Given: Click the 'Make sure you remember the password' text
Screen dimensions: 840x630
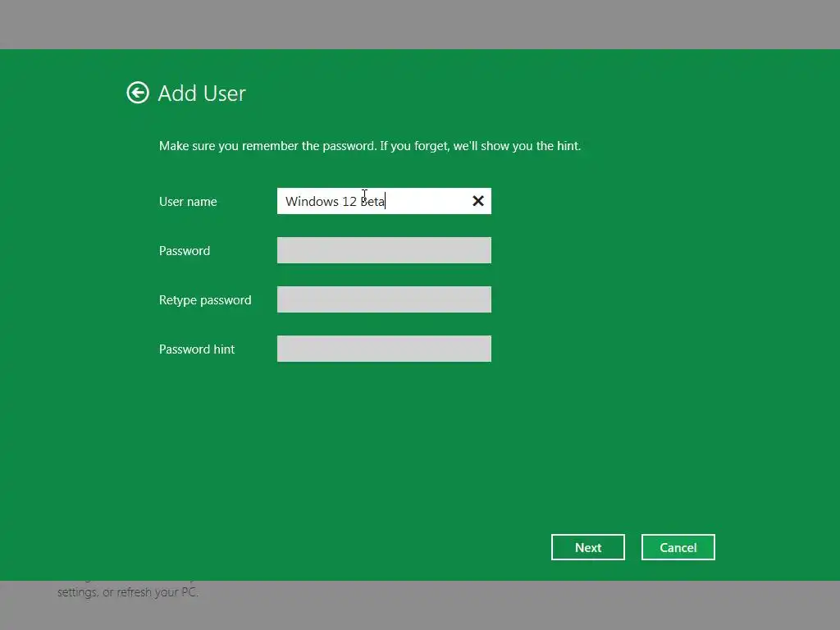Looking at the screenshot, I should 370,146.
